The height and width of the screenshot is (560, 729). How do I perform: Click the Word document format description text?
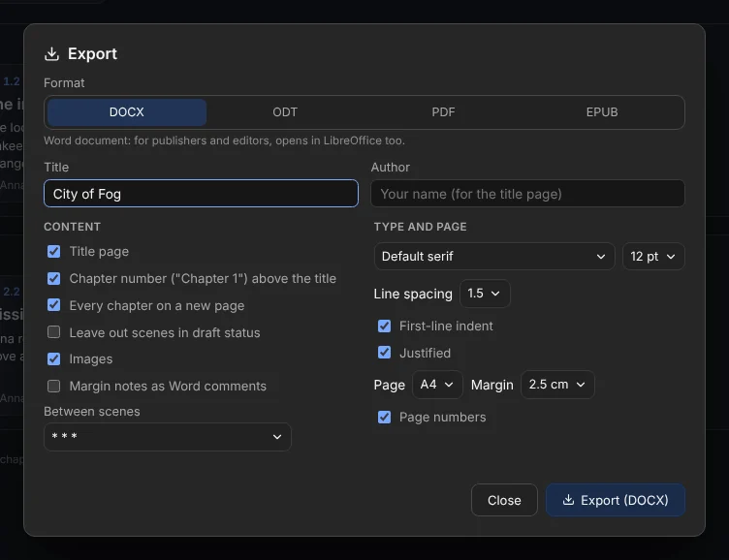pos(224,140)
